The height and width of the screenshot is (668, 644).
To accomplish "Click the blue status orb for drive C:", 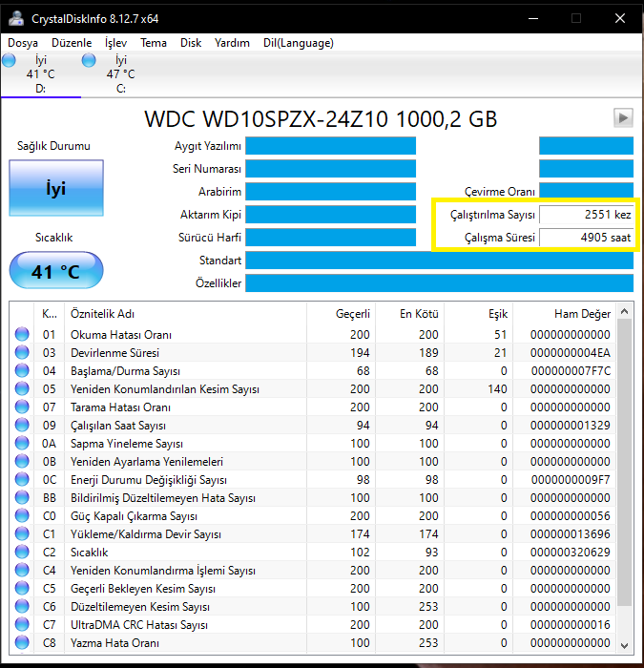I will pyautogui.click(x=89, y=60).
